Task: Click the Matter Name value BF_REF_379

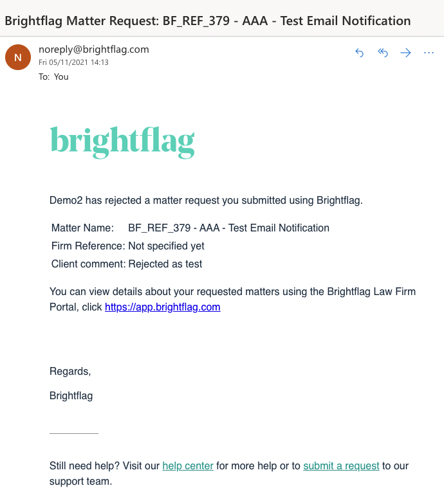Action: (x=228, y=228)
